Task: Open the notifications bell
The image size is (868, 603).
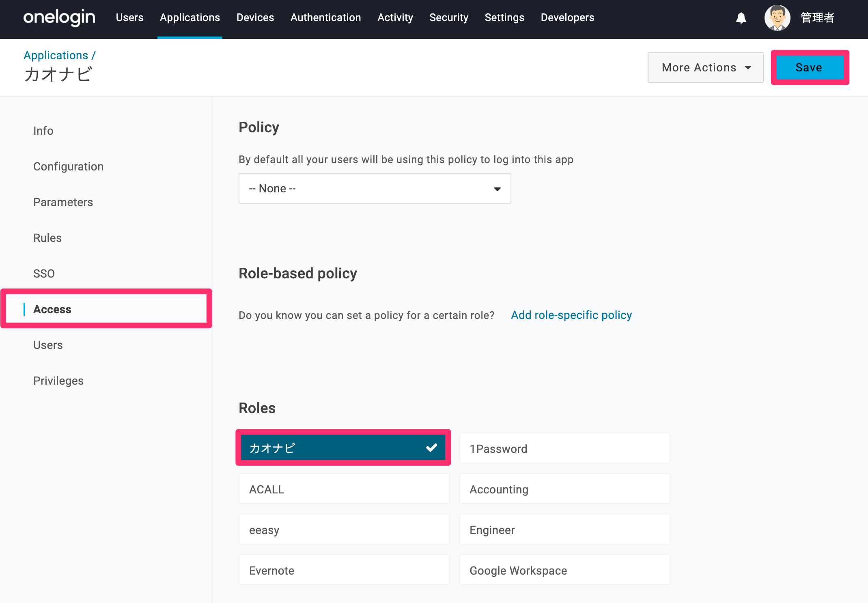Action: (x=741, y=18)
